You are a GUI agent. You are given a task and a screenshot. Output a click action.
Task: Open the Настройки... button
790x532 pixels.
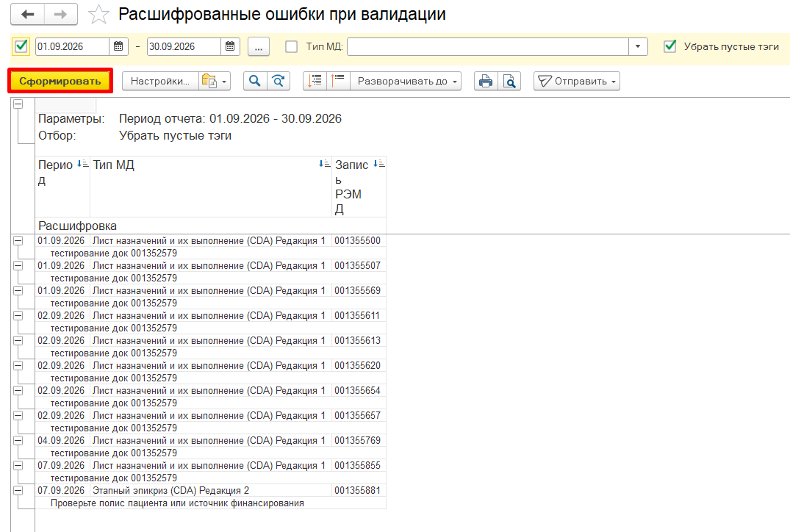tap(160, 81)
